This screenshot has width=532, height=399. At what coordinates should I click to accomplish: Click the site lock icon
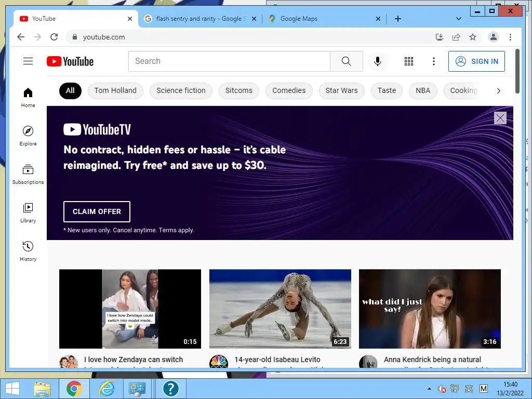[75, 37]
